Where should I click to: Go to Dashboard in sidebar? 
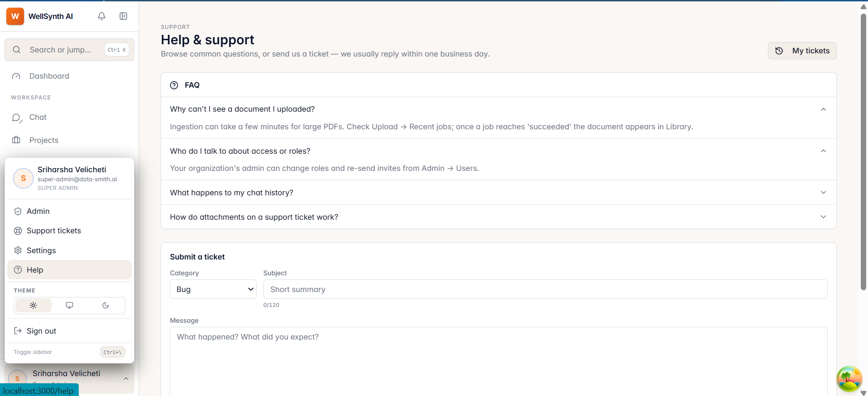pos(69,76)
